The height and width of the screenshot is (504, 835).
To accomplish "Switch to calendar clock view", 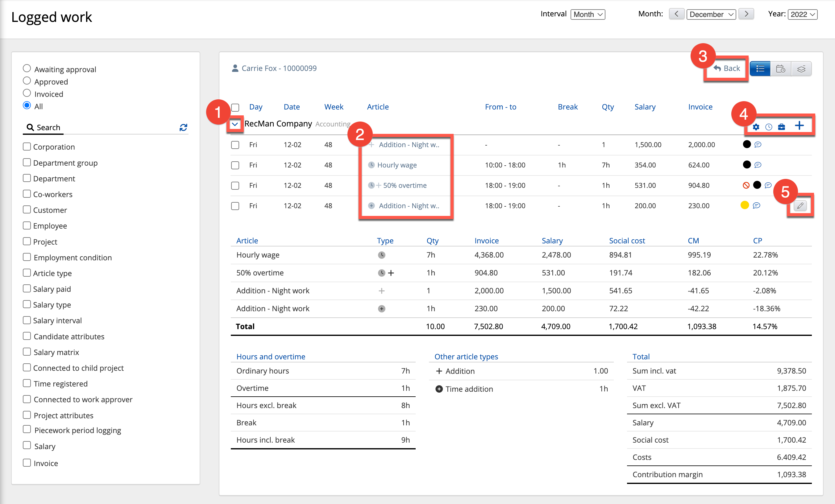I will [780, 69].
